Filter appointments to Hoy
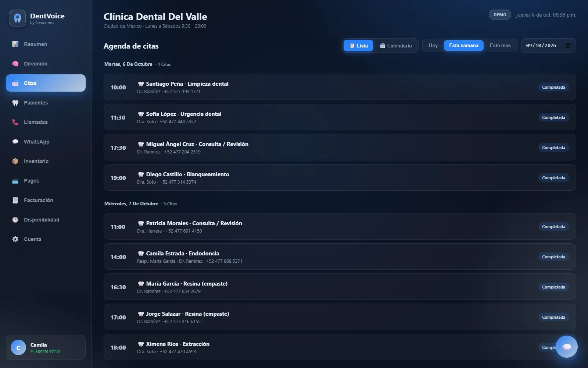Viewport: 588px width, 368px height. click(433, 46)
